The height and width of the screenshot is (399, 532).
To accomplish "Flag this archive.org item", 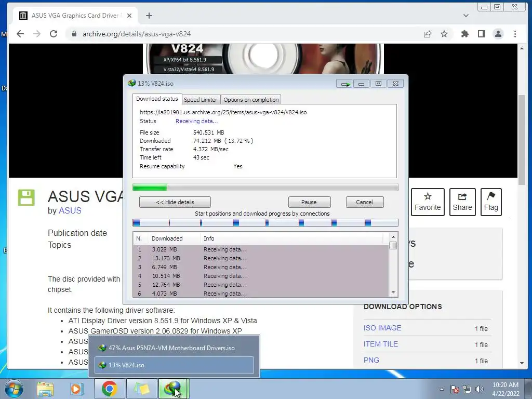I will pyautogui.click(x=491, y=202).
